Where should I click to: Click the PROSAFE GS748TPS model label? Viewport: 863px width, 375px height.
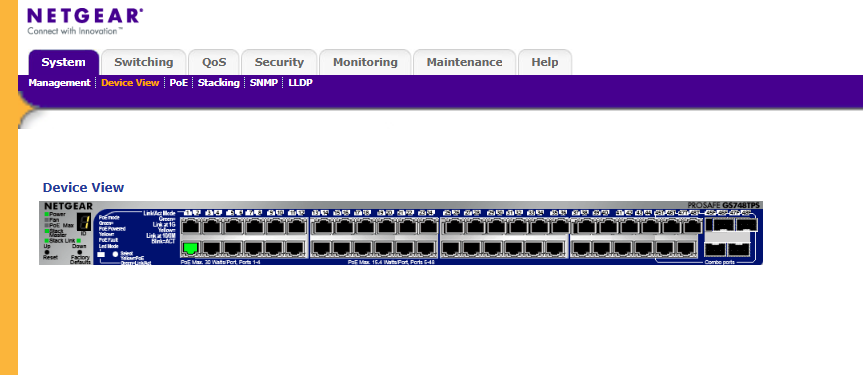point(724,205)
